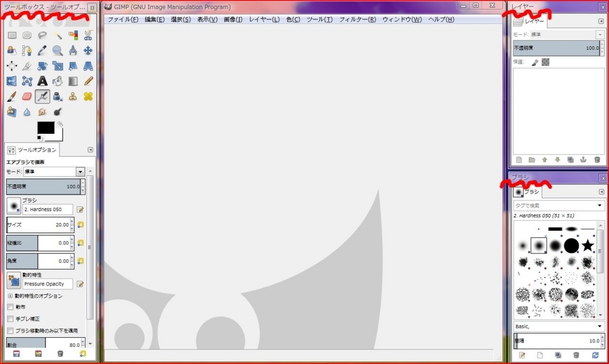Select the Rotate tool

tap(42, 66)
